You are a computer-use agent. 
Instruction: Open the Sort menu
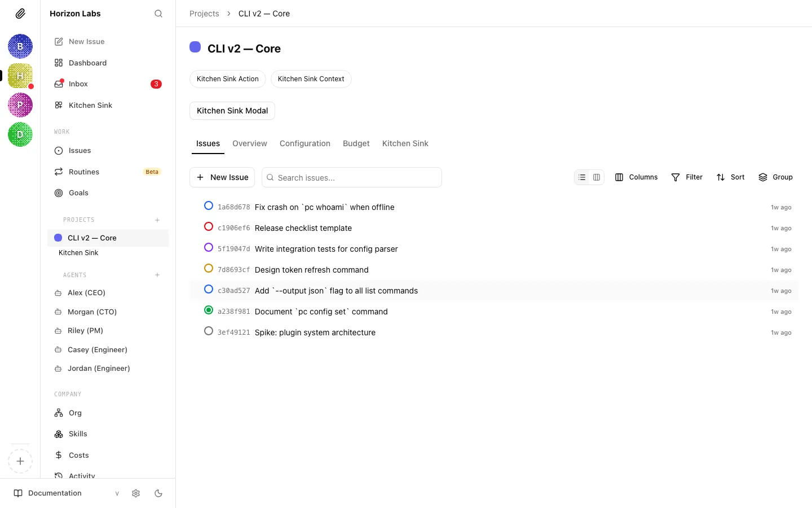pos(730,177)
